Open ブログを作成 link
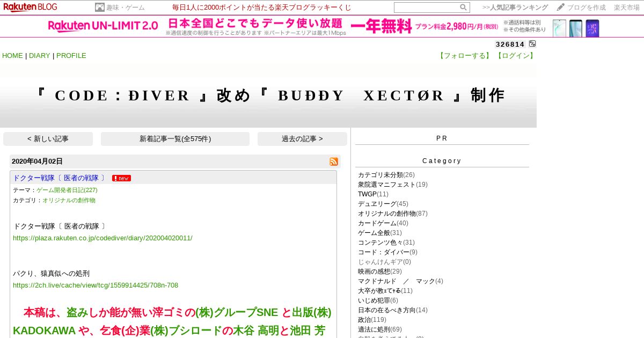Screen dimensions: 644x338 587,8
